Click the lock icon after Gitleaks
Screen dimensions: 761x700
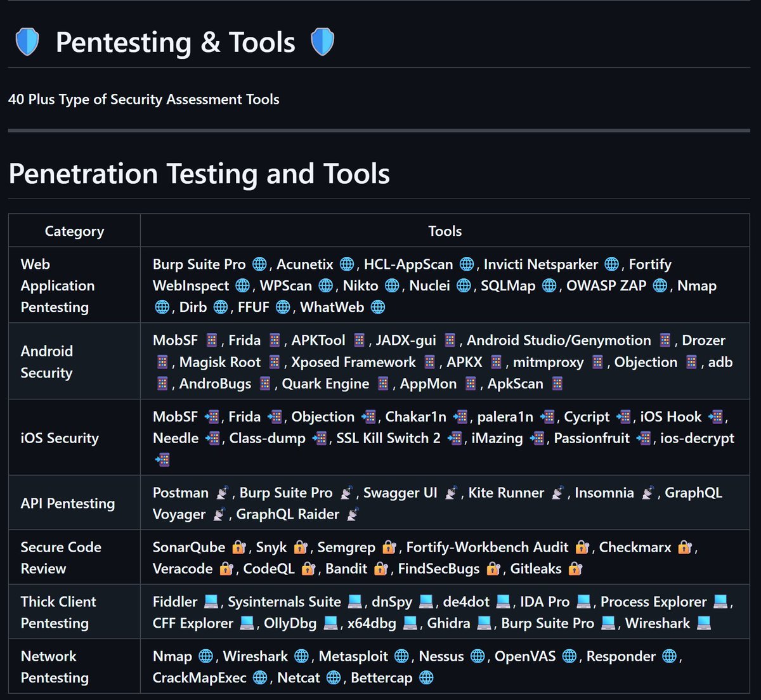click(575, 569)
